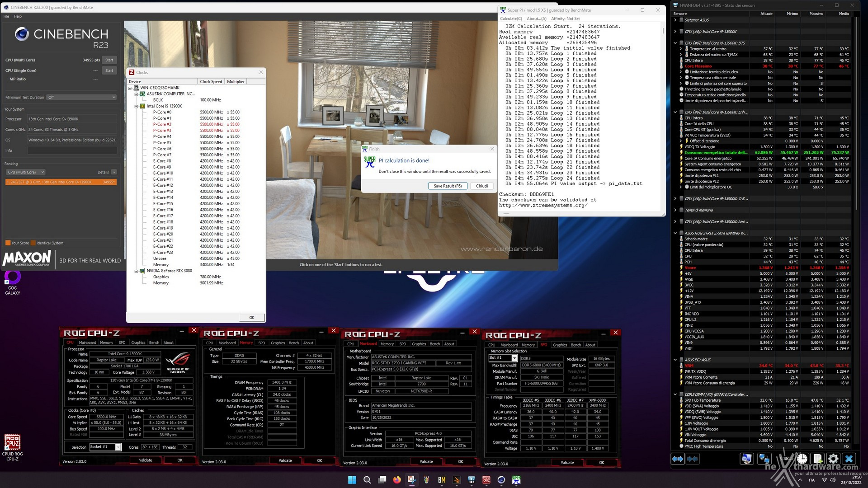The image size is (868, 488).
Task: Click pencil-cup app icon on taskbar
Action: 427,480
